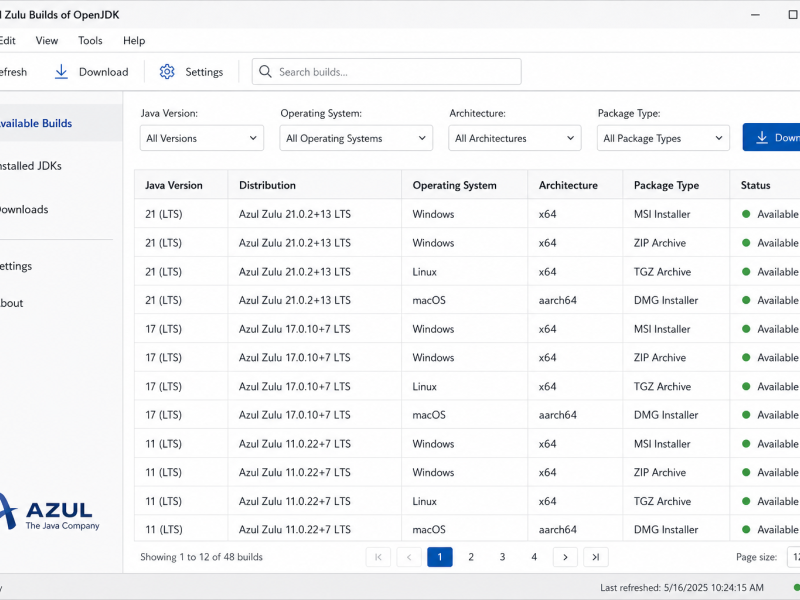Jump to the last page of builds

595,557
